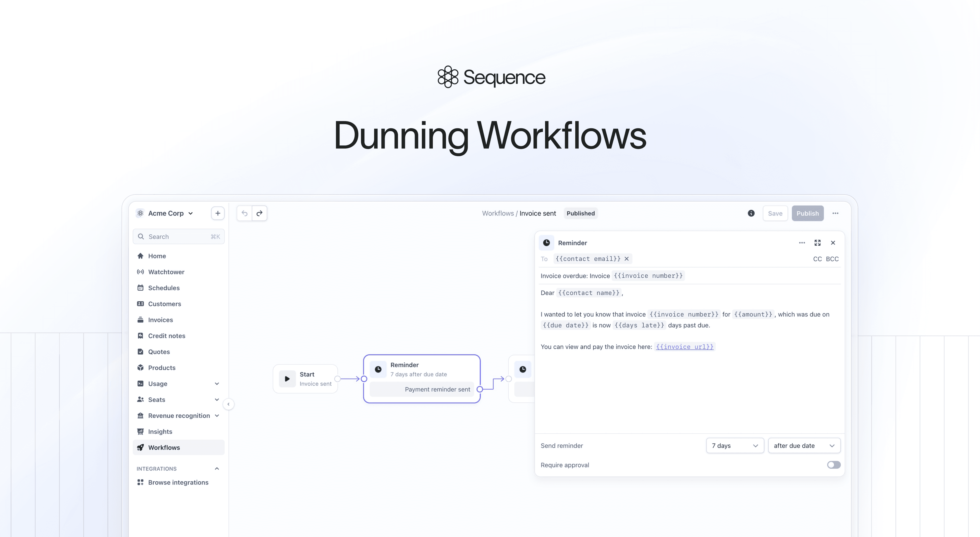
Task: Click the days late variable in the email body
Action: 639,326
